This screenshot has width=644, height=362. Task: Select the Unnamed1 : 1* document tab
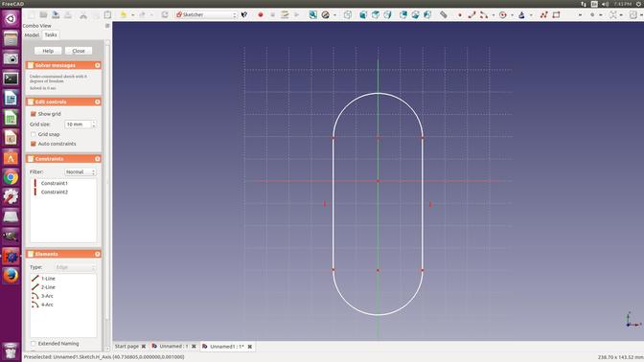(227, 347)
